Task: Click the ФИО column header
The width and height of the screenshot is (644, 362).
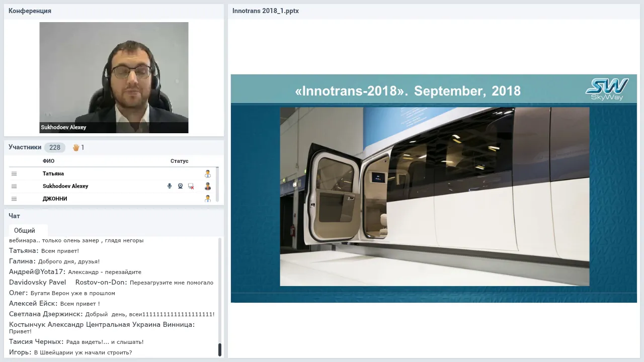Action: click(48, 161)
